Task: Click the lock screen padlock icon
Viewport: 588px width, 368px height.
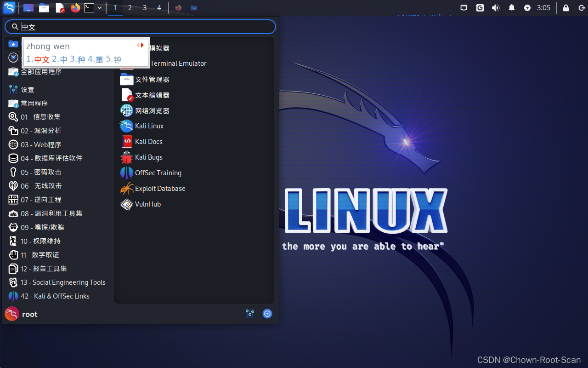Action: point(566,8)
